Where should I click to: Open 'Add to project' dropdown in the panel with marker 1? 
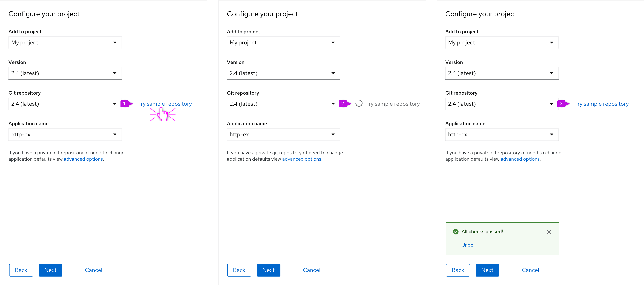[x=65, y=42]
